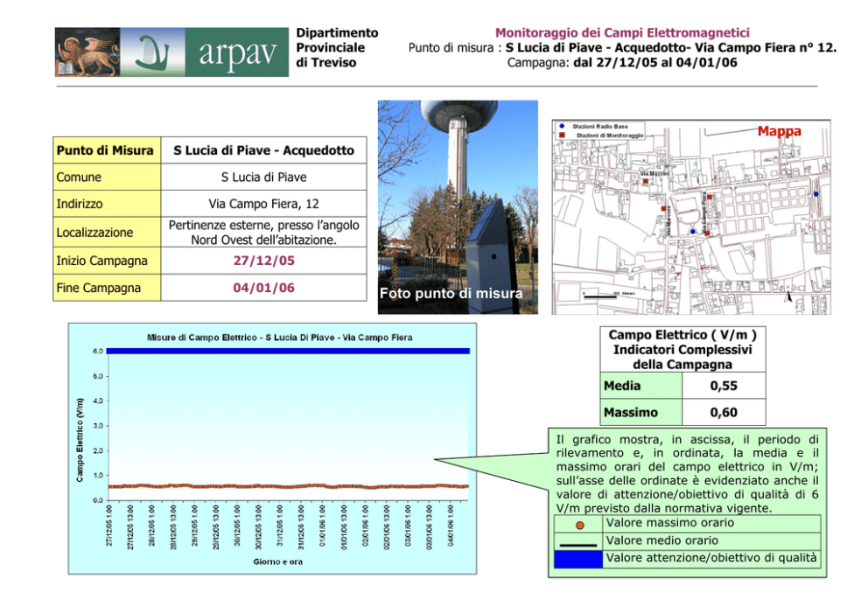Click the street map image

point(691,217)
